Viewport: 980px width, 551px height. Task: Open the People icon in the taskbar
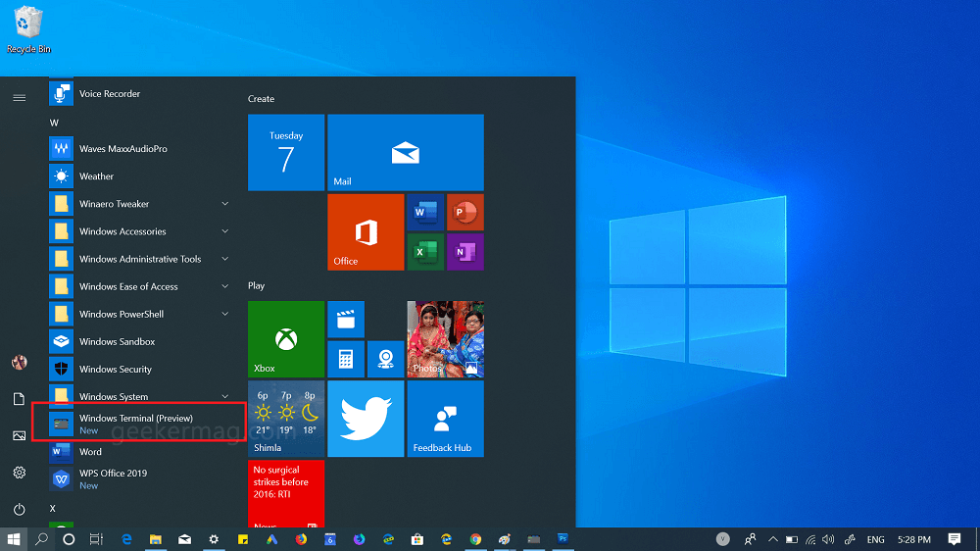pyautogui.click(x=750, y=539)
